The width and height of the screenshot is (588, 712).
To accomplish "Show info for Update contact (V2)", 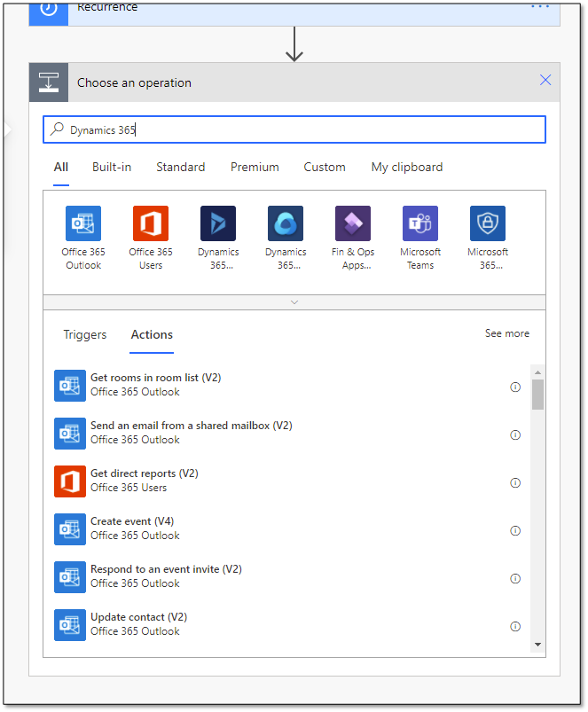I will 515,627.
